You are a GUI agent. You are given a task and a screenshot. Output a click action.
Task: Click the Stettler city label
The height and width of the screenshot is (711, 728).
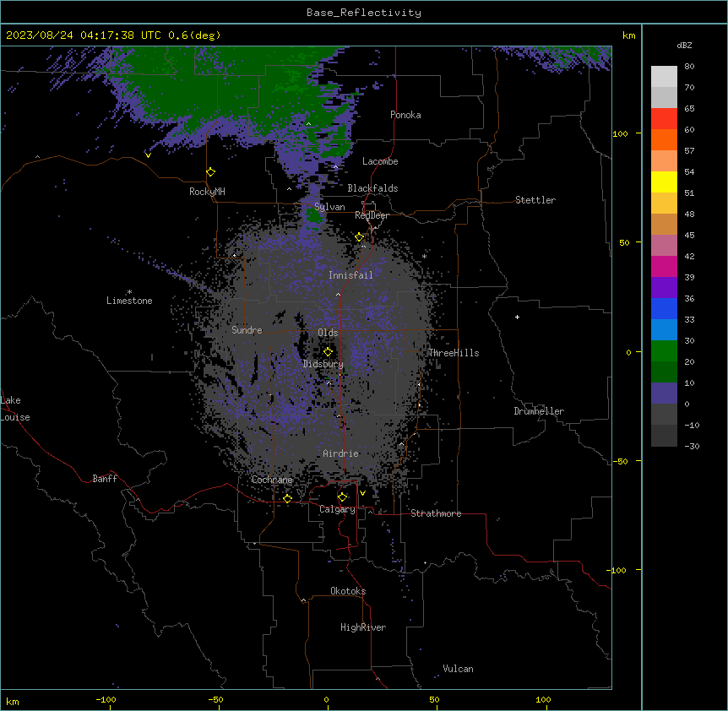click(535, 200)
